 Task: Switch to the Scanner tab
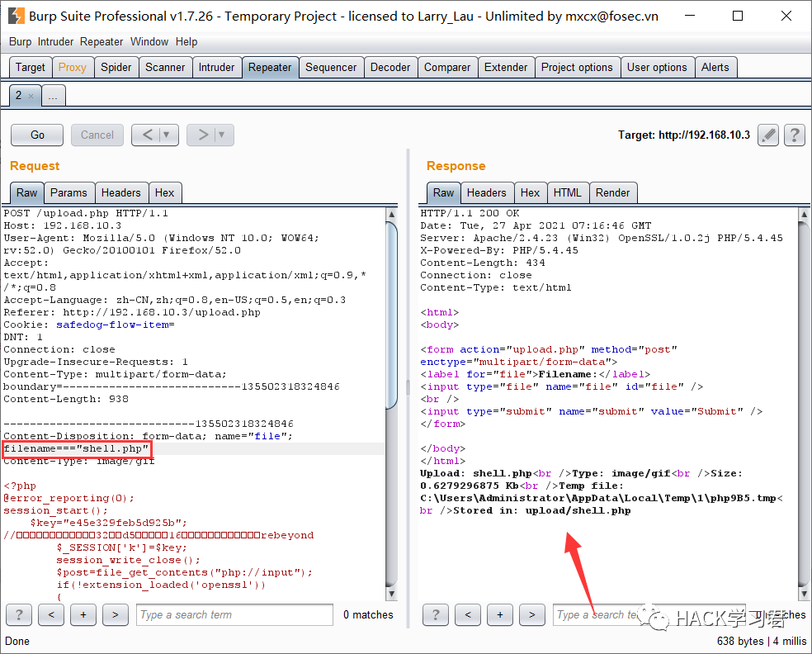[165, 68]
